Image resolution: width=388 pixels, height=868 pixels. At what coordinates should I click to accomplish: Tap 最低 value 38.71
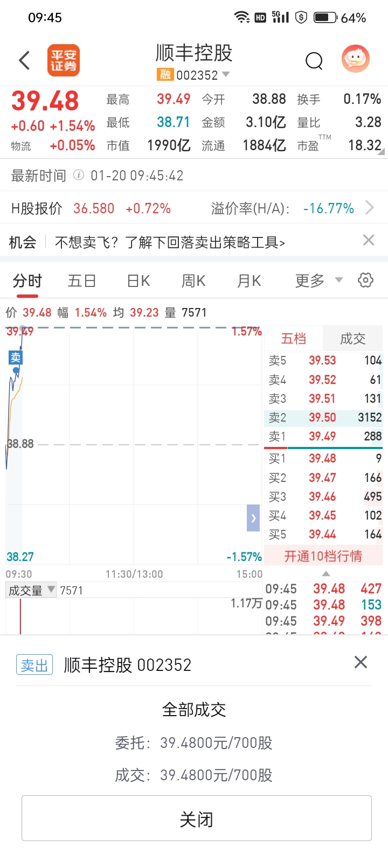click(174, 122)
